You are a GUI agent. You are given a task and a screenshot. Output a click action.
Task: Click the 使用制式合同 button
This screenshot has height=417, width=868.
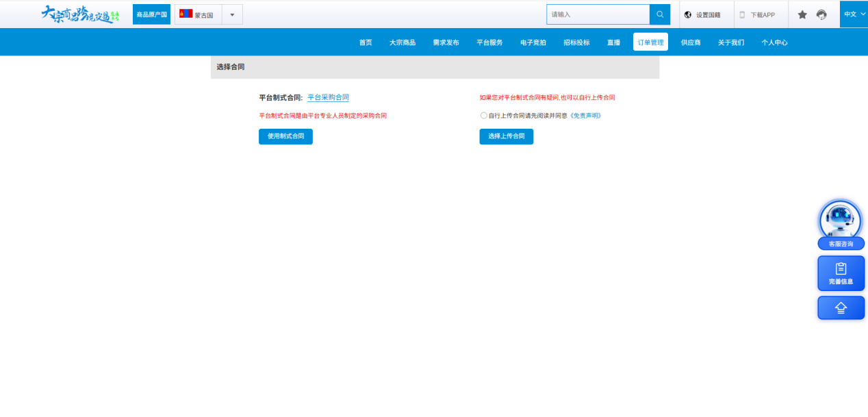click(285, 136)
